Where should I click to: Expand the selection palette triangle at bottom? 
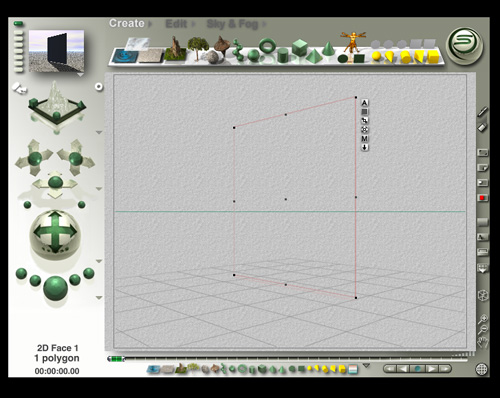coord(366,366)
